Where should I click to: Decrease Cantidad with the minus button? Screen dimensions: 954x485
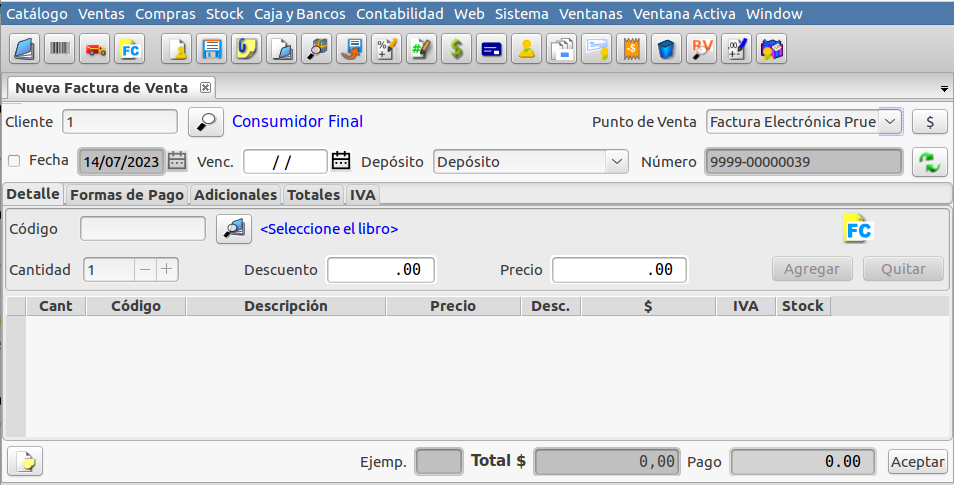(145, 269)
